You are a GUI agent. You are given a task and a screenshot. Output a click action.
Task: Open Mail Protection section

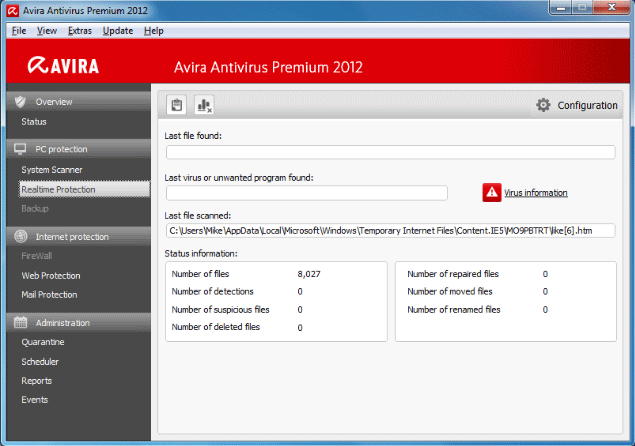tap(49, 294)
